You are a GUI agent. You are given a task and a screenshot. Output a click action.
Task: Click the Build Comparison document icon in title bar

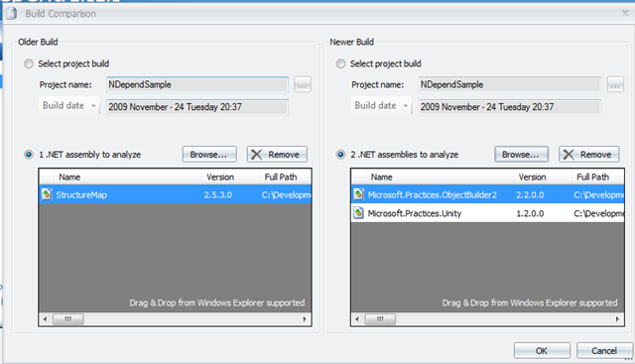click(12, 13)
